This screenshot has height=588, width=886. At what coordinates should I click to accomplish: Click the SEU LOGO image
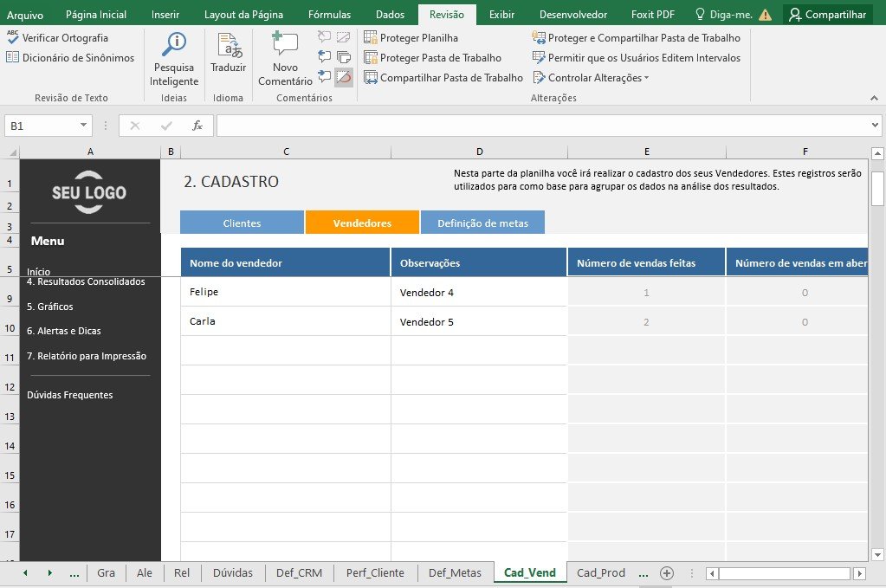[x=89, y=192]
